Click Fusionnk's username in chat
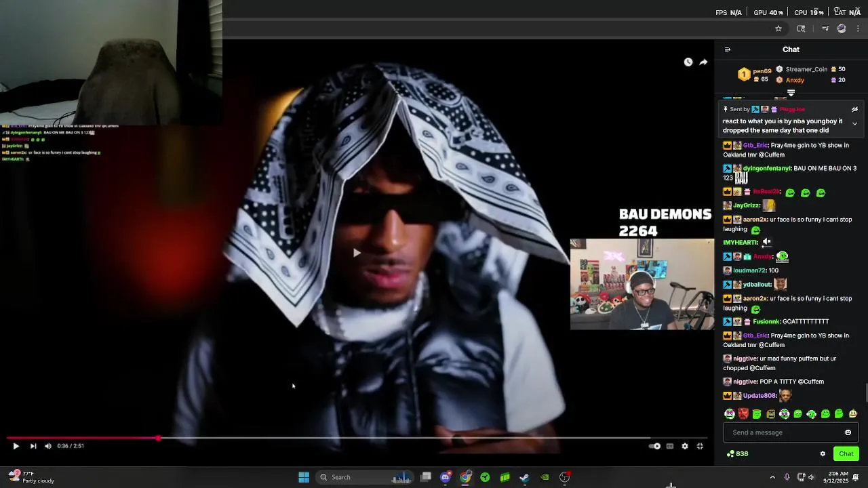This screenshot has width=868, height=488. [x=766, y=321]
